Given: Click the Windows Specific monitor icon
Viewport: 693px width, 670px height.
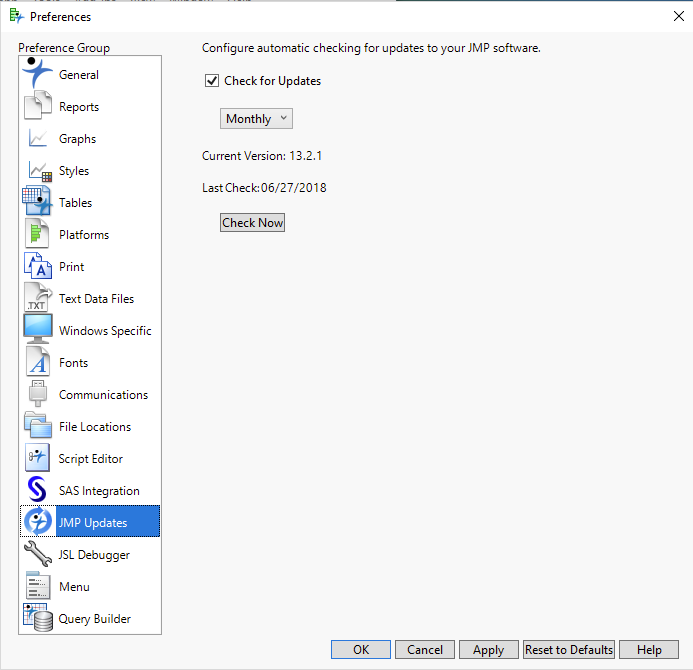Looking at the screenshot, I should click(38, 329).
